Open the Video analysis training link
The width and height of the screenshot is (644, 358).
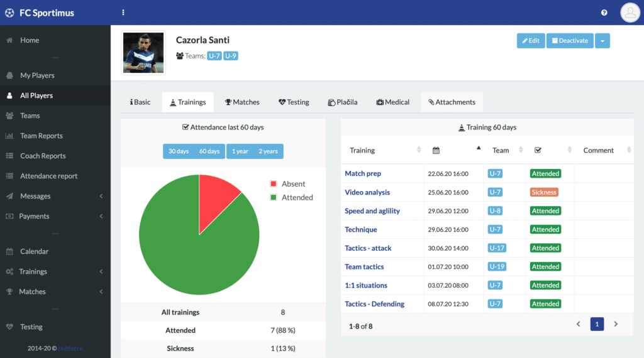367,192
